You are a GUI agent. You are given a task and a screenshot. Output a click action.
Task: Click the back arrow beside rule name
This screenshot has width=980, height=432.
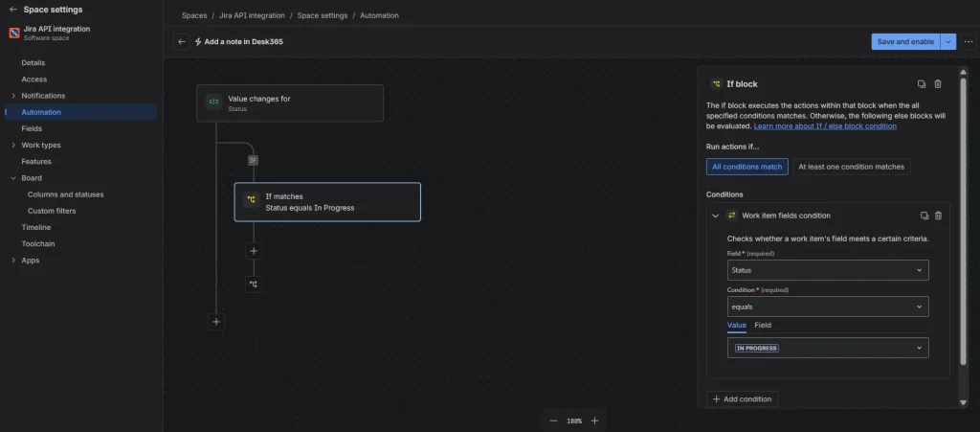point(181,42)
